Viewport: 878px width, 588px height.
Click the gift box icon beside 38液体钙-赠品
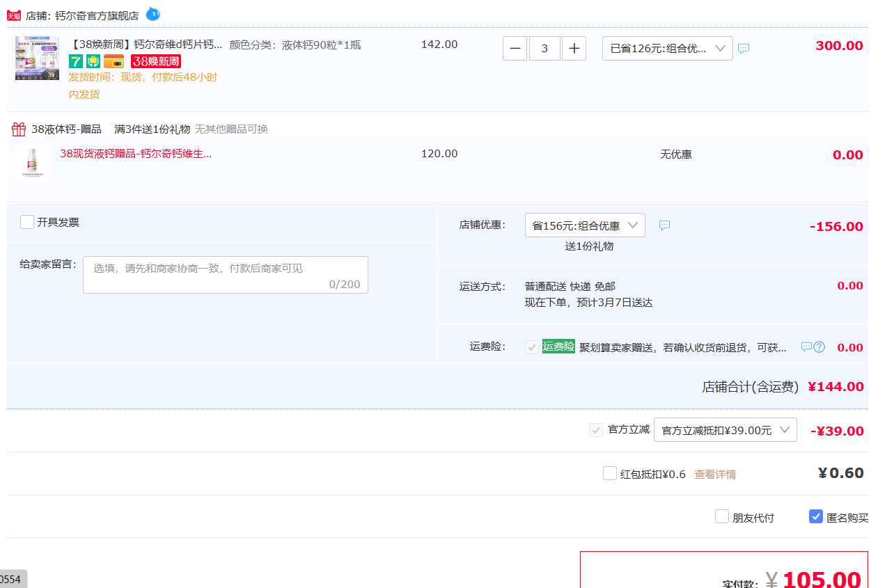19,129
